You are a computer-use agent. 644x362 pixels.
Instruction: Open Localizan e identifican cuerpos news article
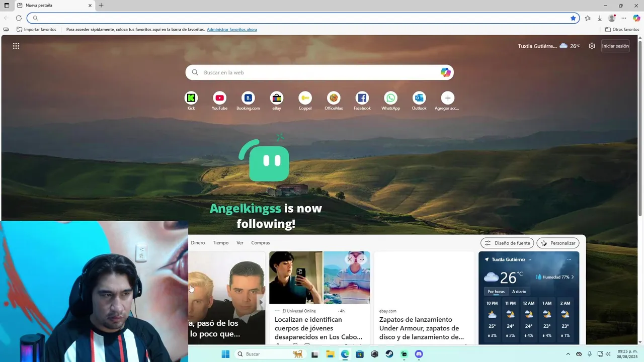[x=318, y=328]
